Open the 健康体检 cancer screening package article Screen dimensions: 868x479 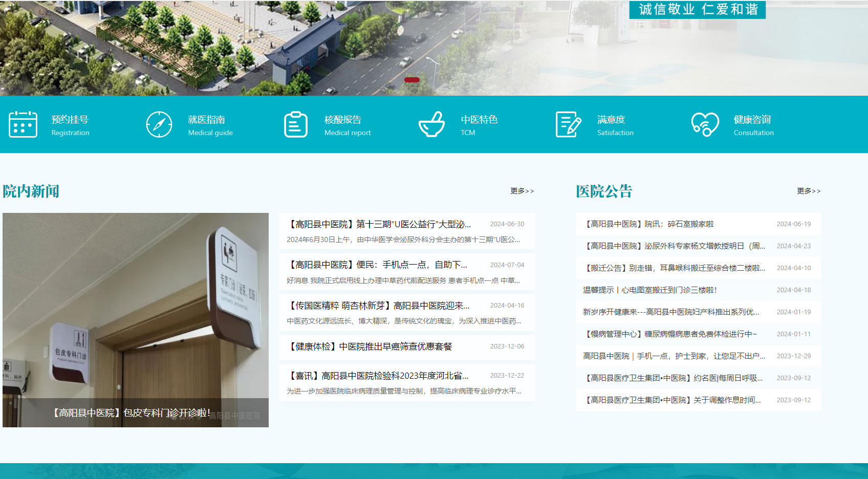[x=407, y=346]
